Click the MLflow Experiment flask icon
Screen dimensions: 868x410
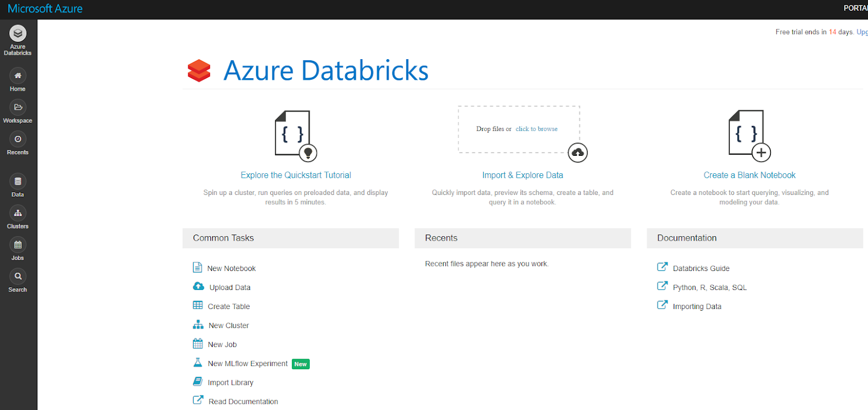tap(198, 362)
